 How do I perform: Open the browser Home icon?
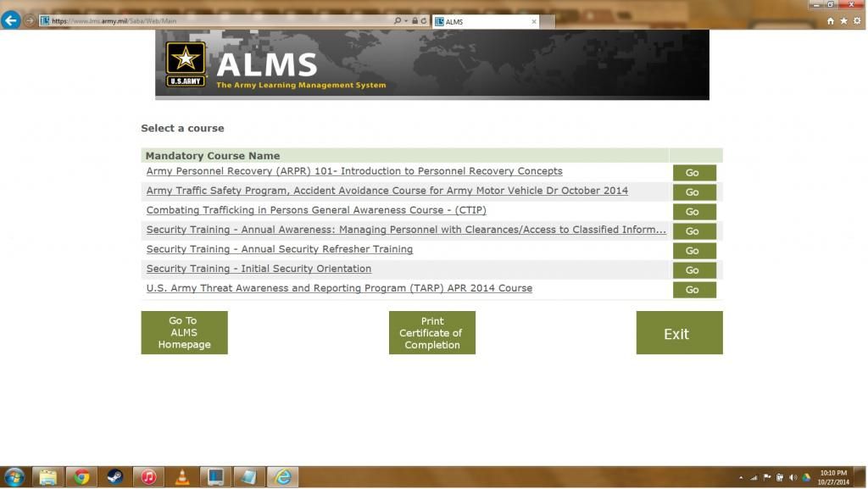click(x=831, y=21)
